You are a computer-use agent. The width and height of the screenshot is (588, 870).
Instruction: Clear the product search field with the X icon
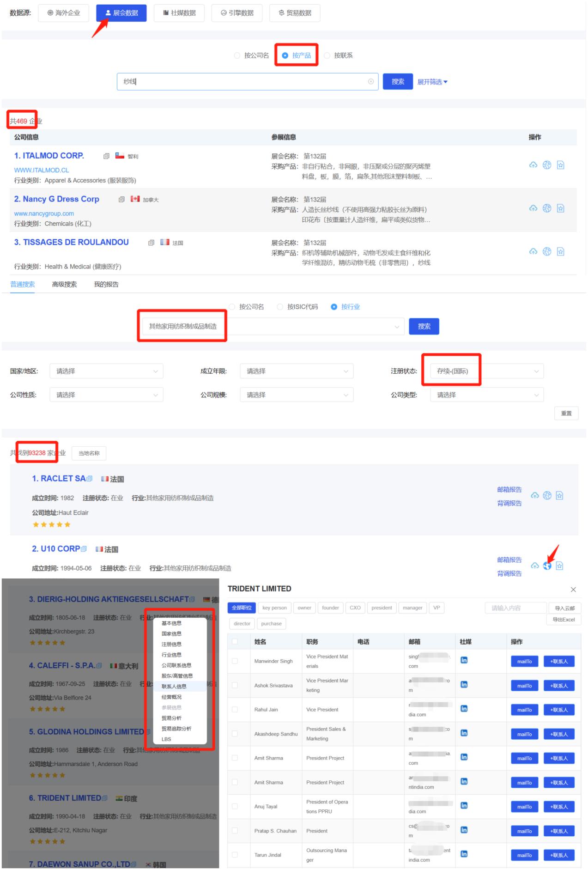pyautogui.click(x=370, y=82)
